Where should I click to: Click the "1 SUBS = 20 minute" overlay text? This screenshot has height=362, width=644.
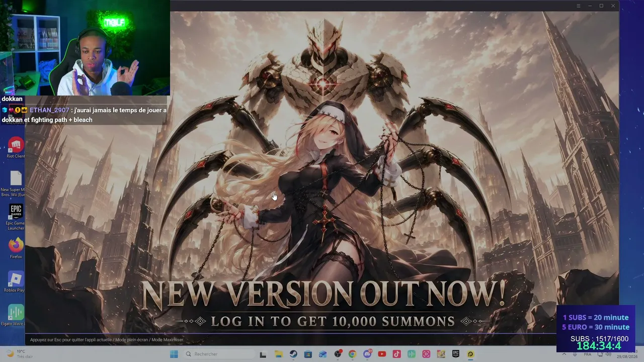(596, 317)
